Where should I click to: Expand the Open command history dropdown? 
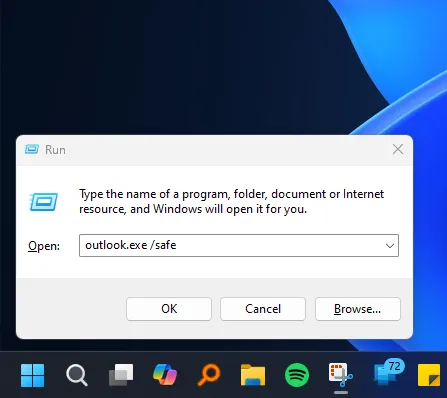click(x=390, y=246)
